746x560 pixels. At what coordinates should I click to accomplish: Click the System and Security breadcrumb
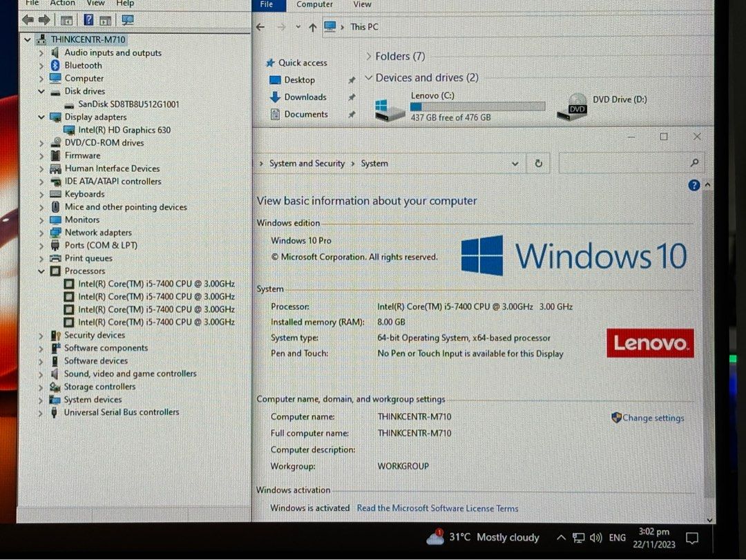[x=307, y=163]
